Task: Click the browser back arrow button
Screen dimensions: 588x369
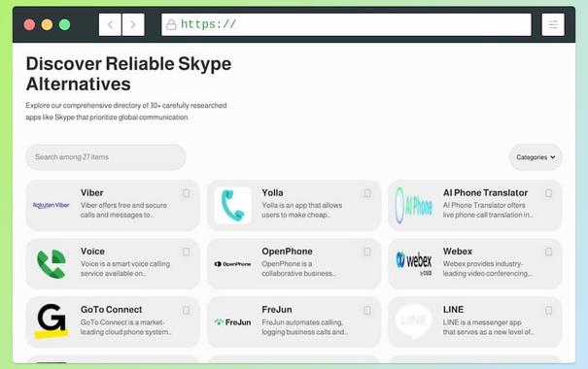Action: click(110, 24)
